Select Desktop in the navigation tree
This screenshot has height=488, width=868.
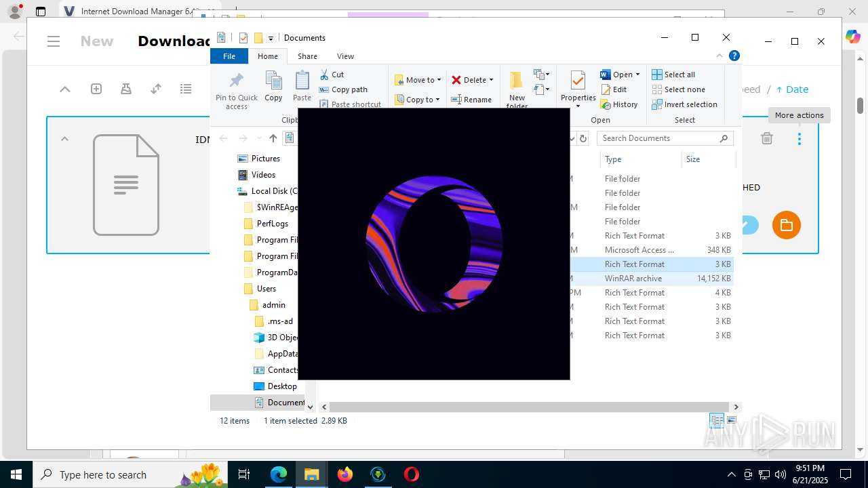tap(281, 386)
